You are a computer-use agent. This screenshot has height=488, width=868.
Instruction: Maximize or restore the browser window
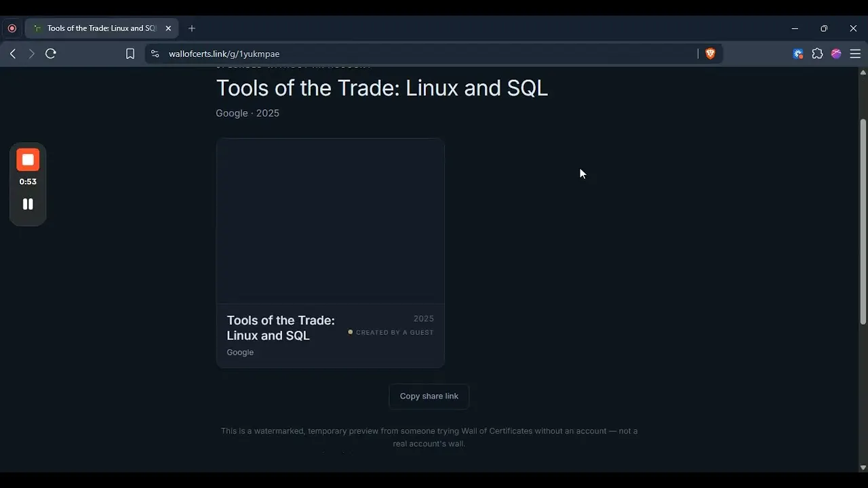point(824,28)
